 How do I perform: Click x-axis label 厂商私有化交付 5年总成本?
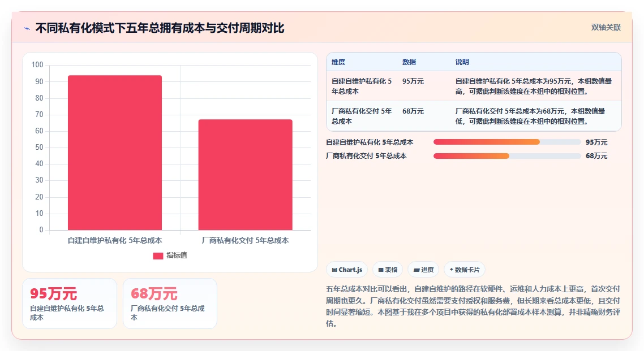click(245, 240)
